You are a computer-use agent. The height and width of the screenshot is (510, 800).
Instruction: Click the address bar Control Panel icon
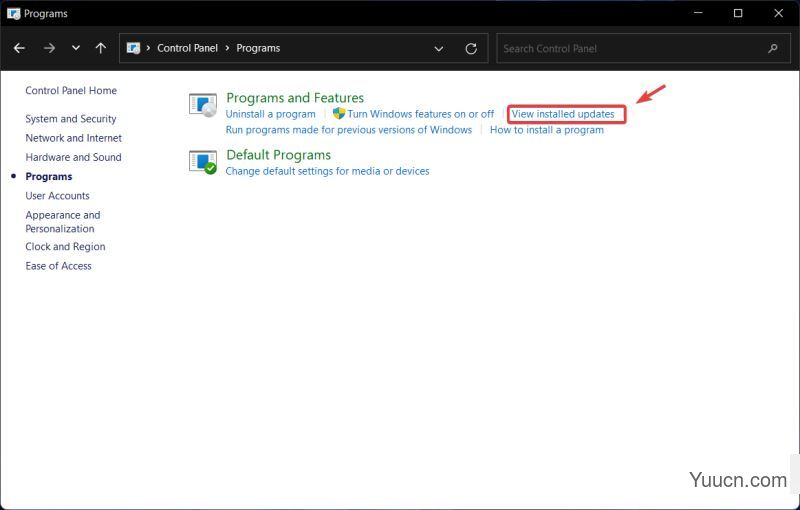point(133,48)
